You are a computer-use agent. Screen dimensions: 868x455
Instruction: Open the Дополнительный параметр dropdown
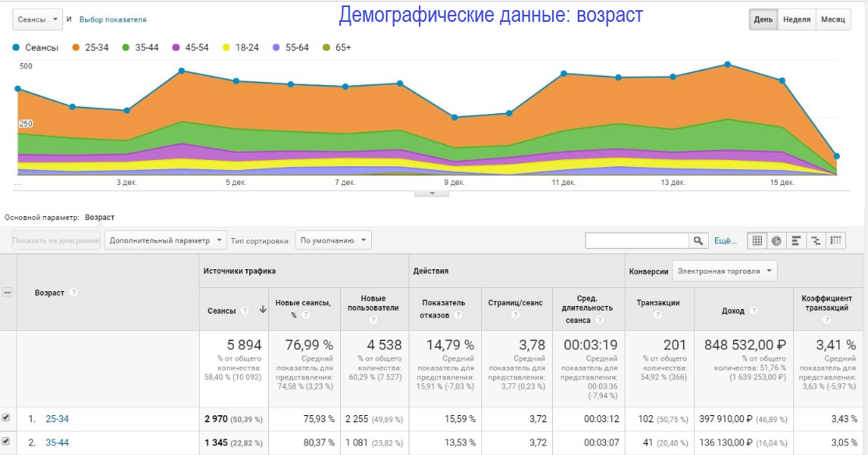(x=165, y=240)
